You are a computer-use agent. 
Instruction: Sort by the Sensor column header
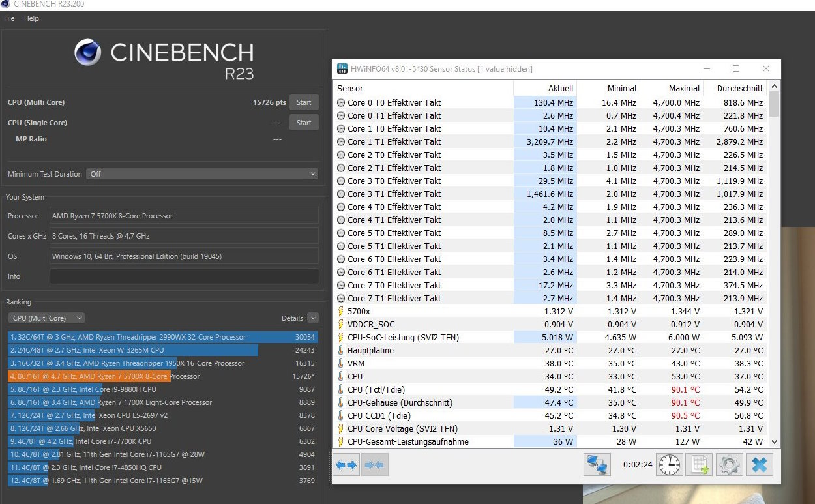(423, 88)
